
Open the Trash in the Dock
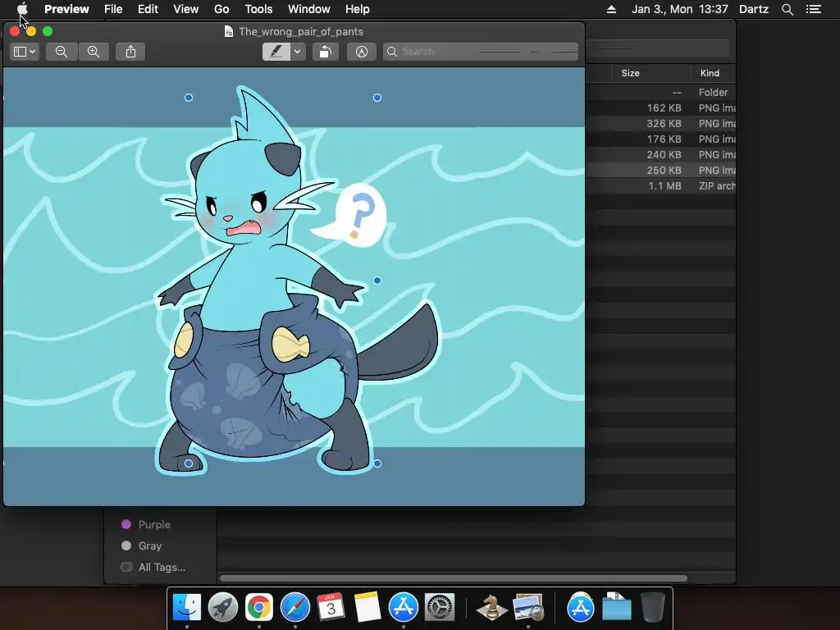[x=652, y=608]
